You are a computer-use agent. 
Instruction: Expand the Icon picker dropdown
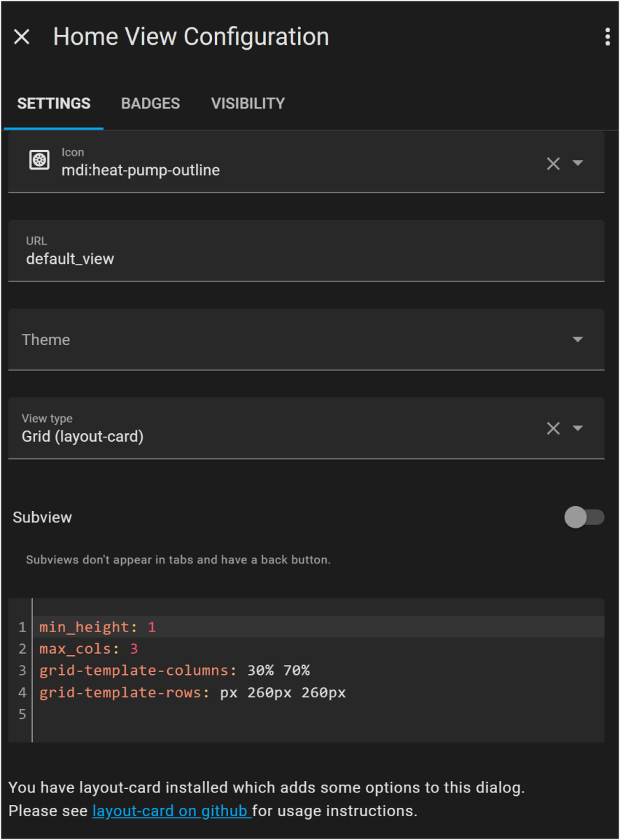coord(578,163)
